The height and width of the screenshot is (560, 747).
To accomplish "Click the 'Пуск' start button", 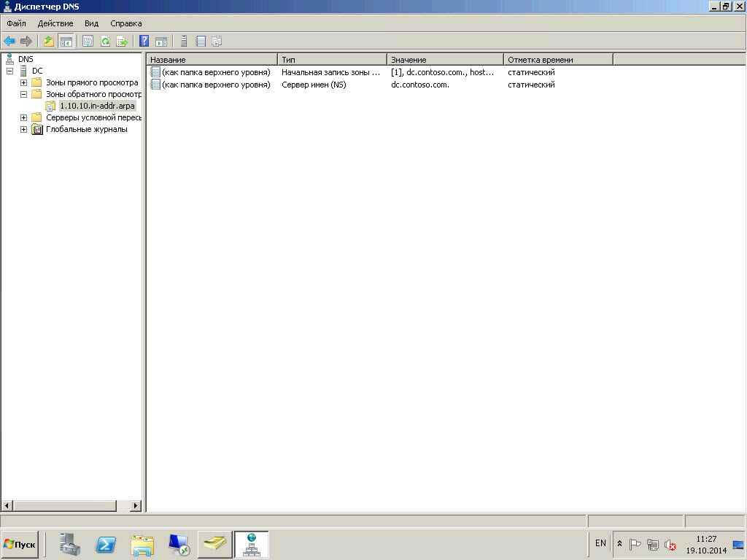I will [x=20, y=545].
